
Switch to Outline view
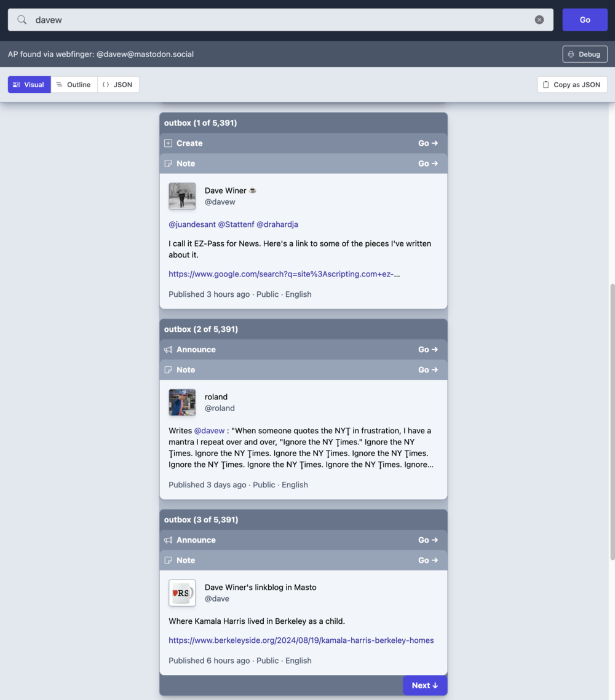74,85
